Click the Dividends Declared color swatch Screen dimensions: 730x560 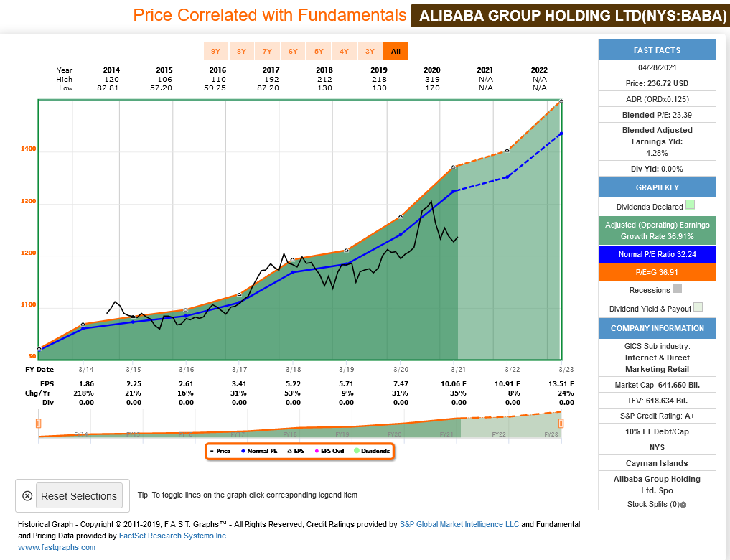tap(690, 205)
